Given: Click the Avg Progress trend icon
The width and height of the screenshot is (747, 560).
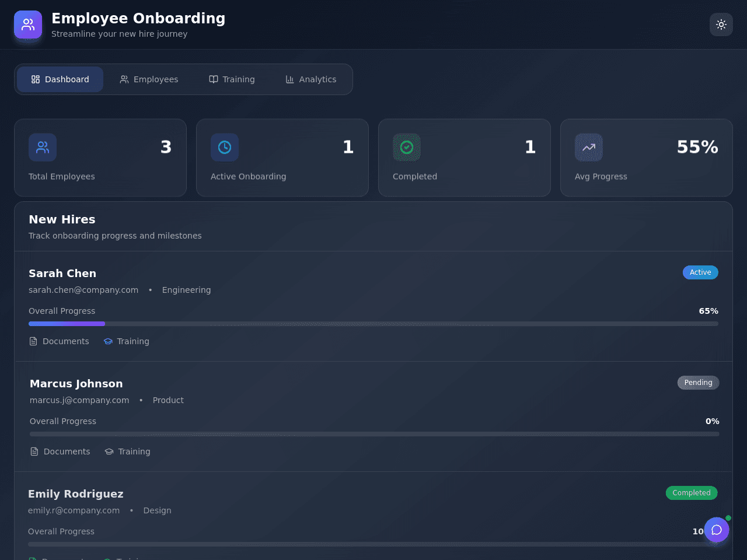Looking at the screenshot, I should [x=589, y=148].
